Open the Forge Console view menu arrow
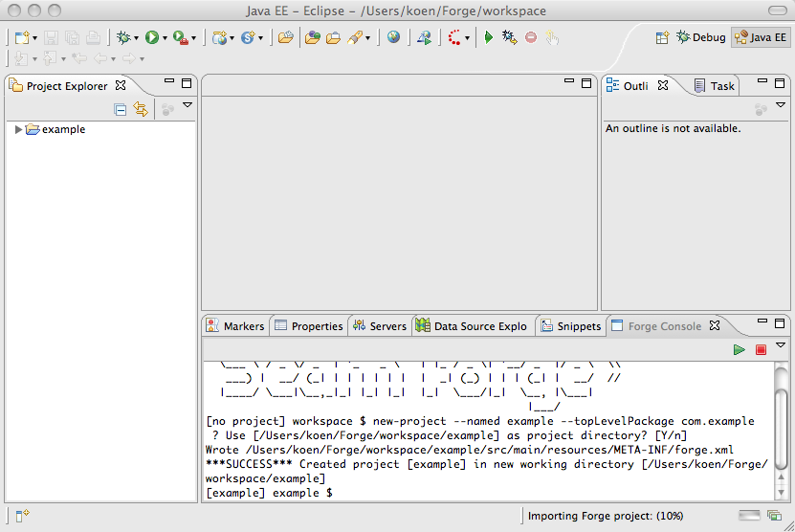Image resolution: width=795 pixels, height=532 pixels. (781, 345)
